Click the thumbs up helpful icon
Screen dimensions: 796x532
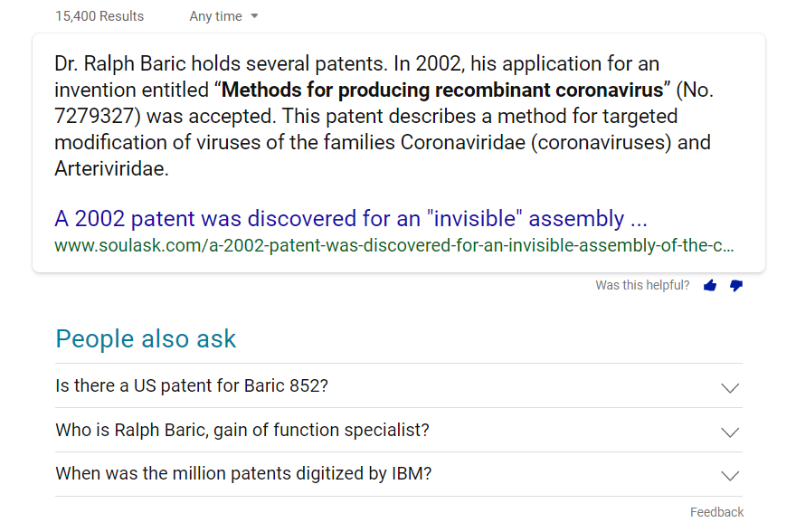tap(710, 285)
